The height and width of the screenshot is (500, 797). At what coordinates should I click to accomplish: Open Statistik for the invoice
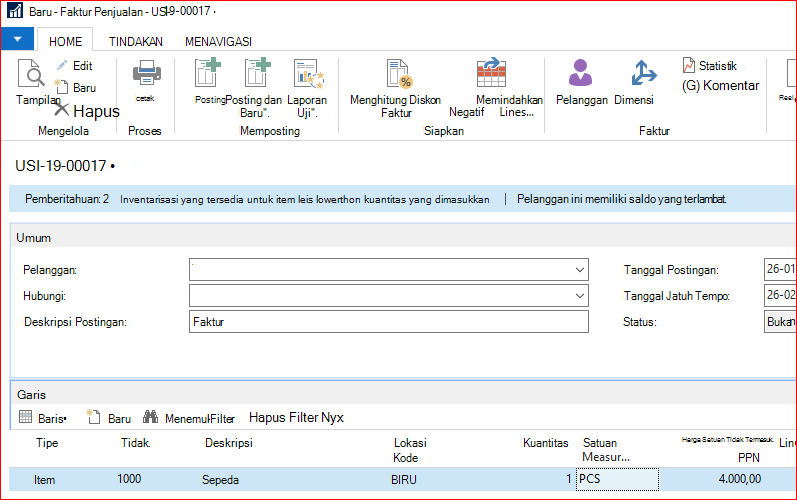(x=710, y=66)
